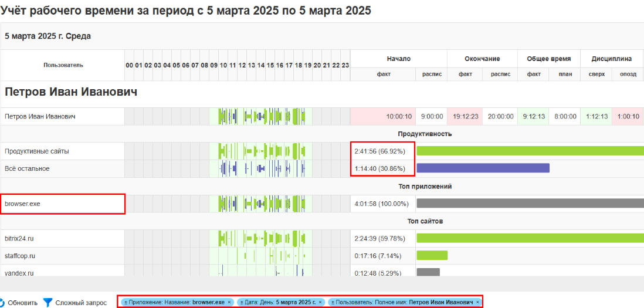Remove the 5 марта 2025 date filter
The image size is (644, 308).
click(x=320, y=302)
